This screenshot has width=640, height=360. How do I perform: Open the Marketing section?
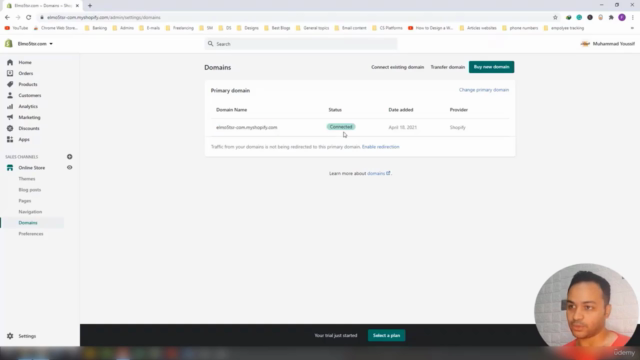29,118
